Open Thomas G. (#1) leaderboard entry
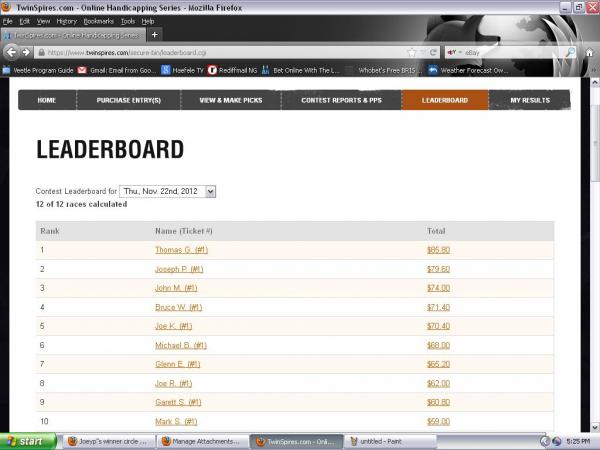 point(181,249)
